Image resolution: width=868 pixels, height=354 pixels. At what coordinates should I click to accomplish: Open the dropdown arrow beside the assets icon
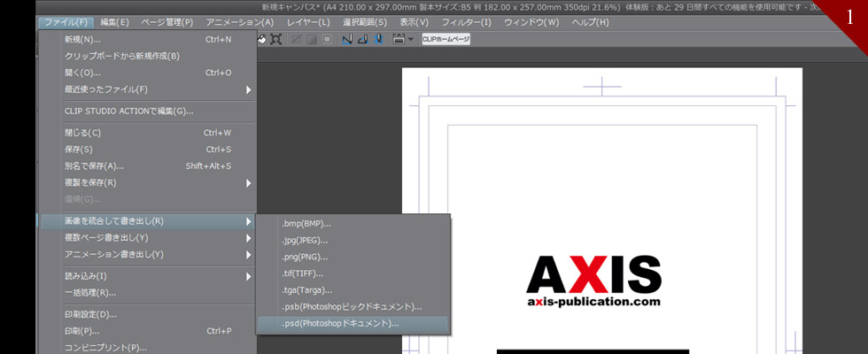[410, 39]
